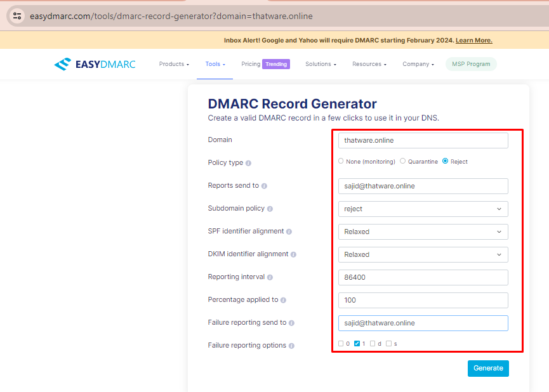Screen dimensions: 549x392
Task: Open the Tools menu
Action: point(215,64)
